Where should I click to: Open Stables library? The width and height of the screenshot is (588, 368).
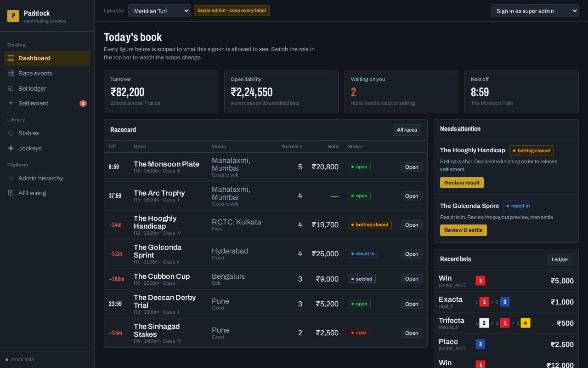[47, 133]
